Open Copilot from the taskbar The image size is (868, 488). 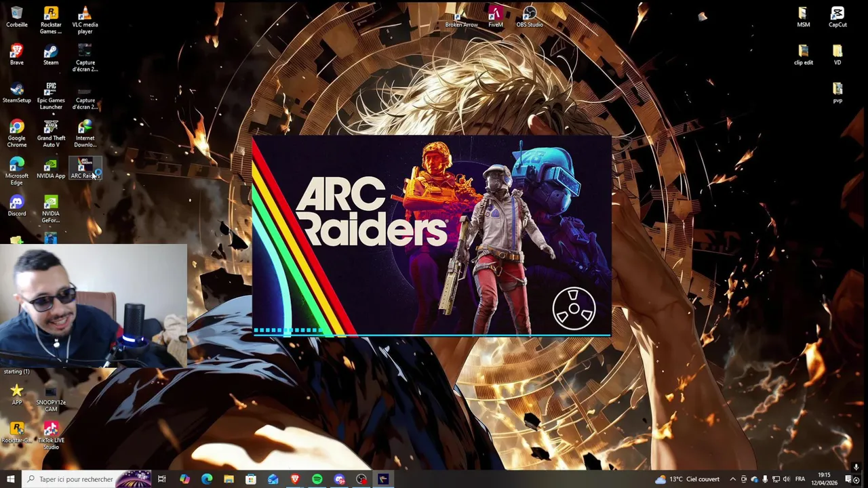[x=184, y=479]
